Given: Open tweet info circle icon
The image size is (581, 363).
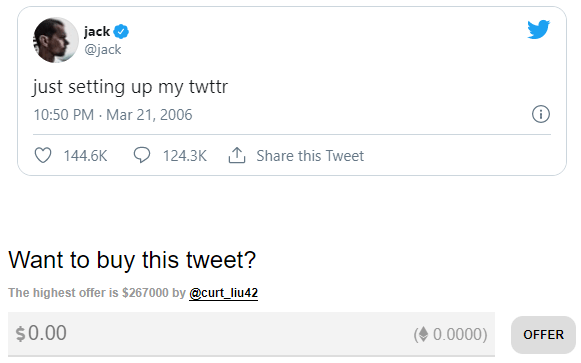Looking at the screenshot, I should 541,114.
